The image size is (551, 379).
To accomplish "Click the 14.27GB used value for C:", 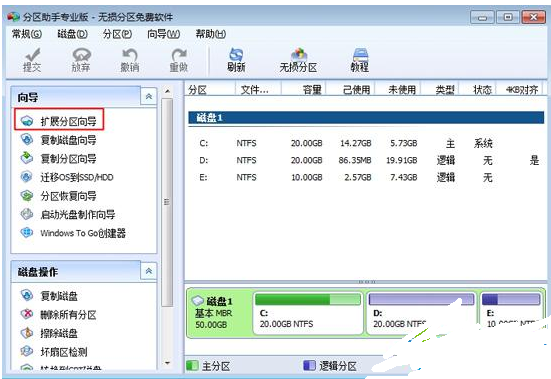I will click(x=355, y=143).
